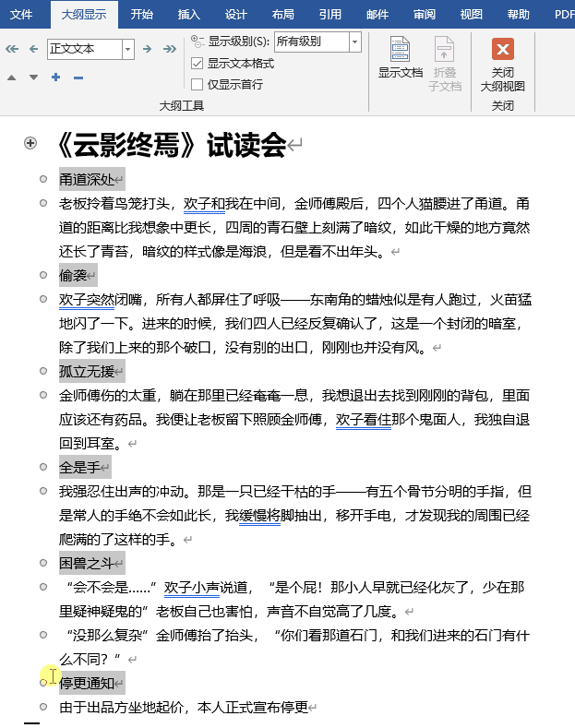Screen dimensions: 575x728
Task: Close outline view with red X
Action: click(502, 49)
